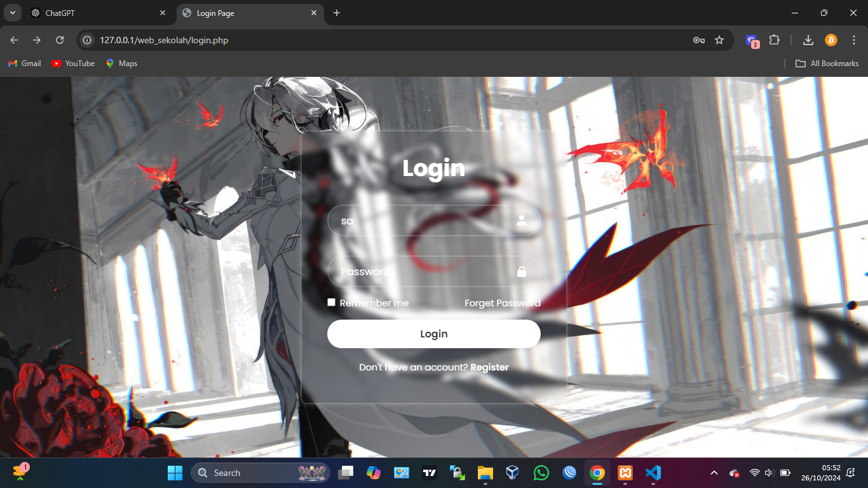Viewport: 868px width, 488px height.
Task: Close the Login Page tab
Action: click(x=314, y=13)
